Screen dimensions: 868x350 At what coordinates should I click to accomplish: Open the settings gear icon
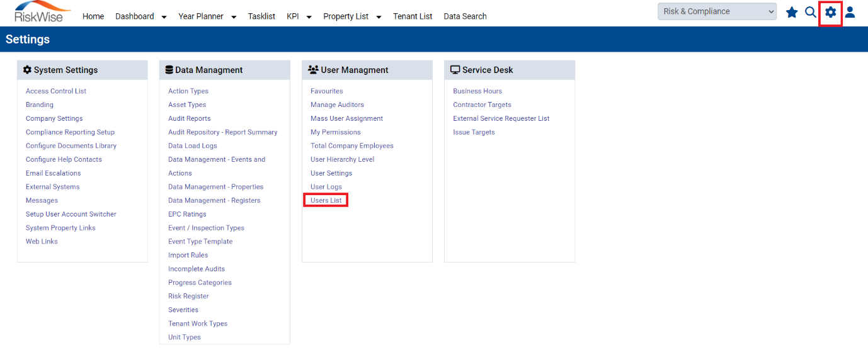tap(831, 12)
